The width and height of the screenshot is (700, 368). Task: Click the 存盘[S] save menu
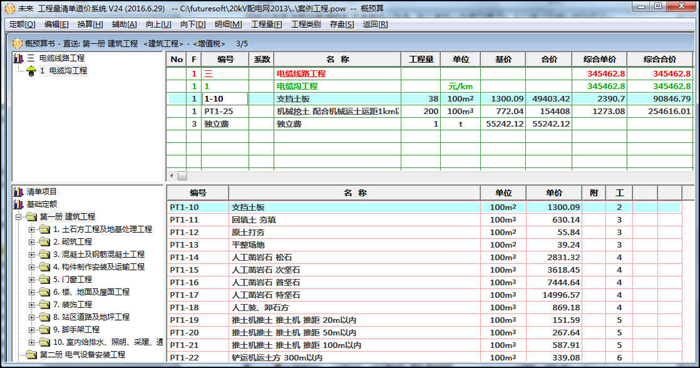point(342,24)
